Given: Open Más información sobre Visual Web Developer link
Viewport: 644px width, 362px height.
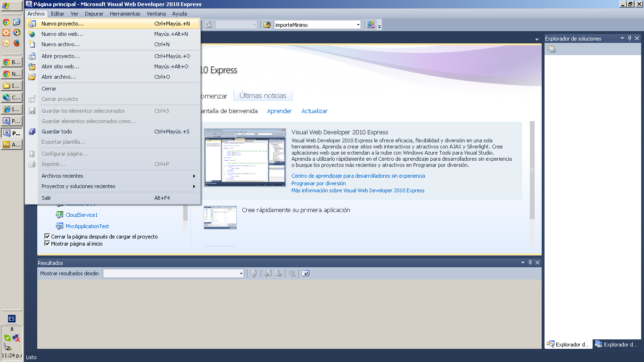Looking at the screenshot, I should (x=358, y=190).
